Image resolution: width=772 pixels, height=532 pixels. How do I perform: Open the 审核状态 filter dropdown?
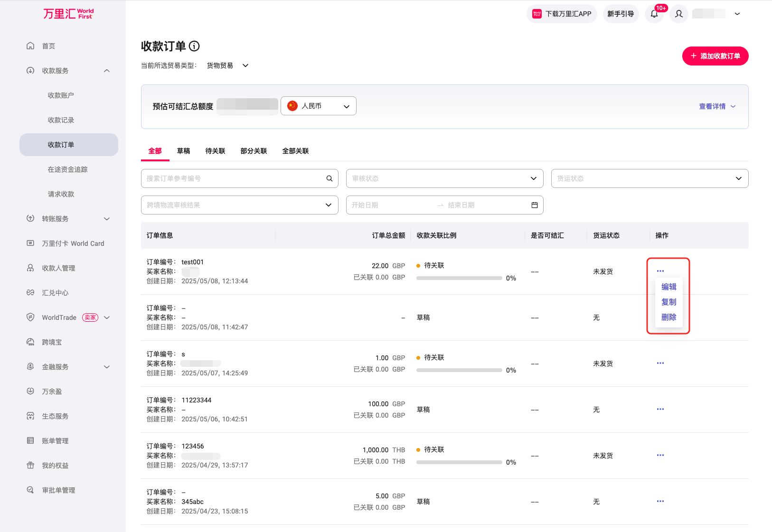(444, 178)
